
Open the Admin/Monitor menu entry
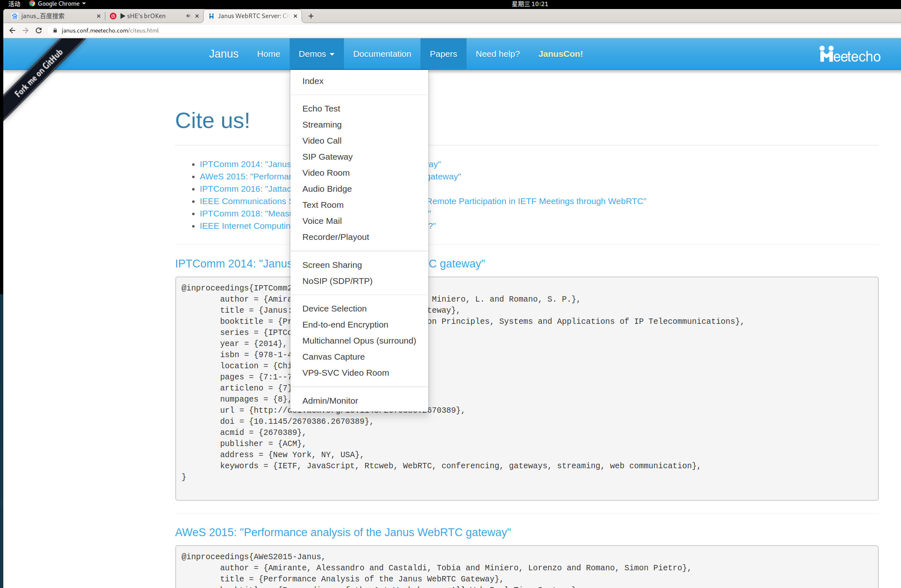tap(330, 401)
